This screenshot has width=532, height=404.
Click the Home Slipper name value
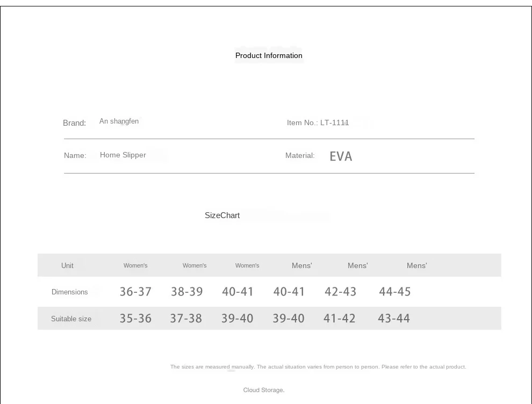(x=123, y=155)
